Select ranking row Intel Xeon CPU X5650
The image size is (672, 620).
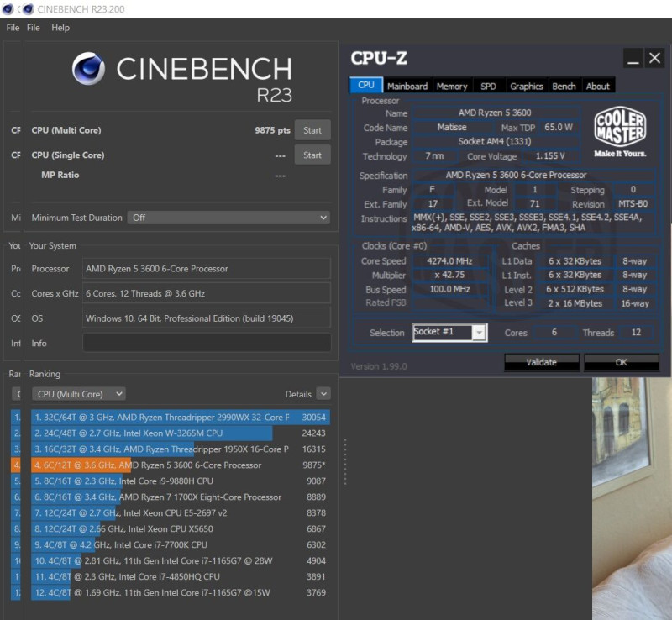coord(181,528)
